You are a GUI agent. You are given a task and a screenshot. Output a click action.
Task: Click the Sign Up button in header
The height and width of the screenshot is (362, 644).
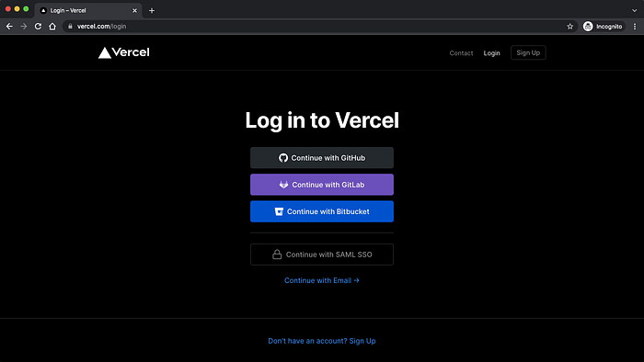(x=528, y=52)
